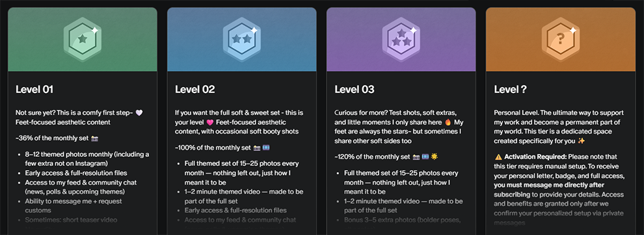This screenshot has height=235, width=644.
Task: Click the purple Level 03 banner
Action: point(401,40)
